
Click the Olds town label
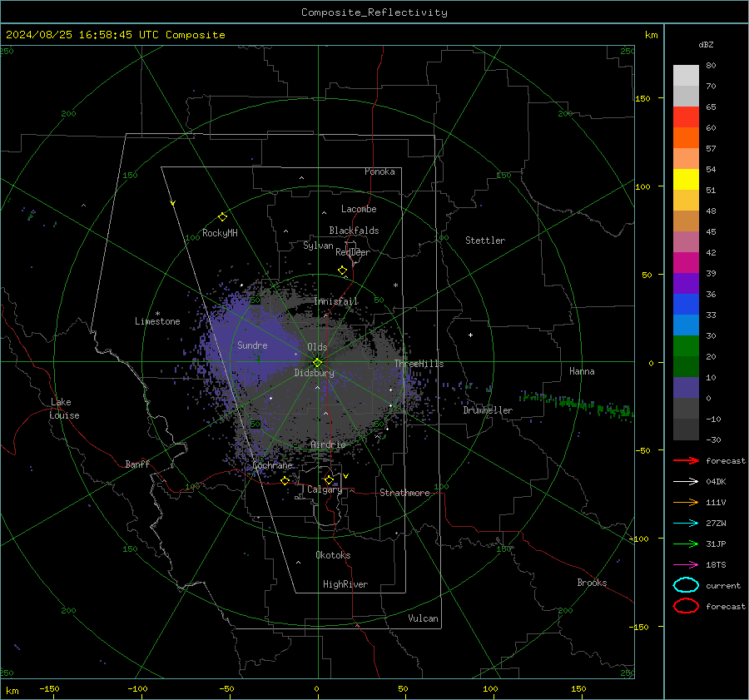[317, 347]
